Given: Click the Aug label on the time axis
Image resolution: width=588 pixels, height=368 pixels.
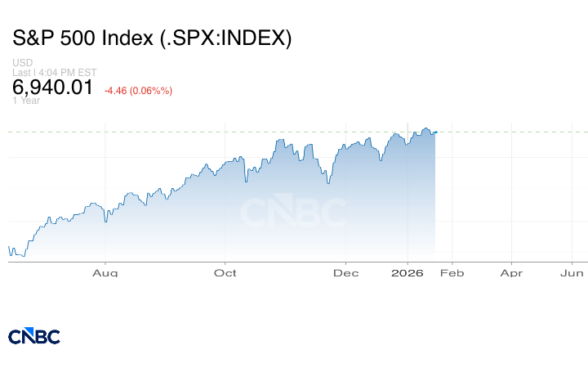Looking at the screenshot, I should [x=105, y=272].
